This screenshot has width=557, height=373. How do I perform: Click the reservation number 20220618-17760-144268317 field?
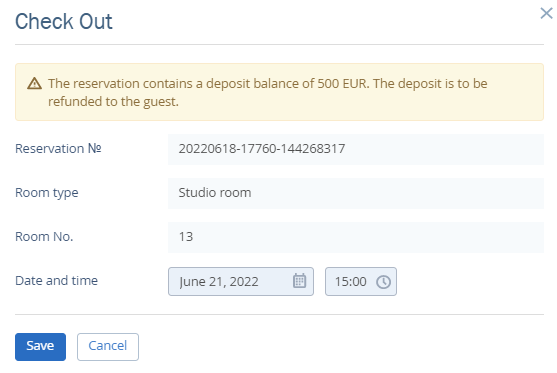point(356,149)
